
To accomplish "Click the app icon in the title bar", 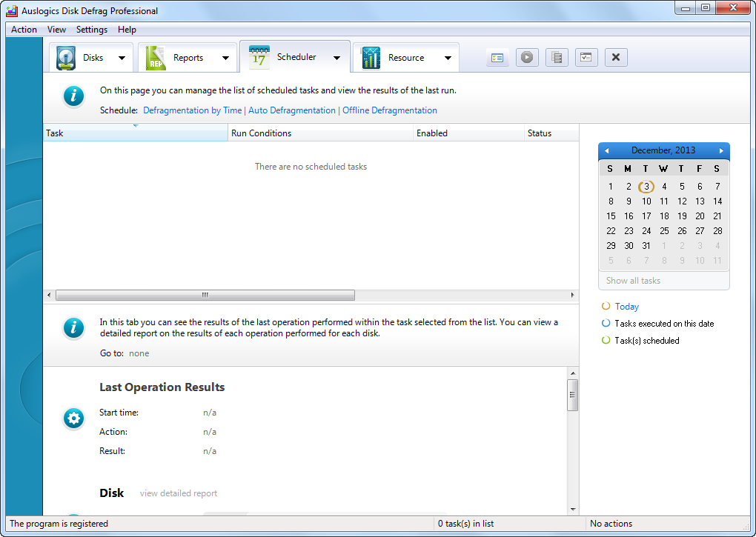I will point(12,10).
